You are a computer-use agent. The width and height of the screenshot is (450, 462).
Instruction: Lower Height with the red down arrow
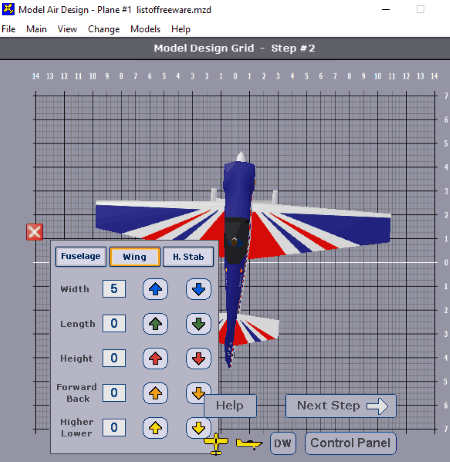[199, 359]
